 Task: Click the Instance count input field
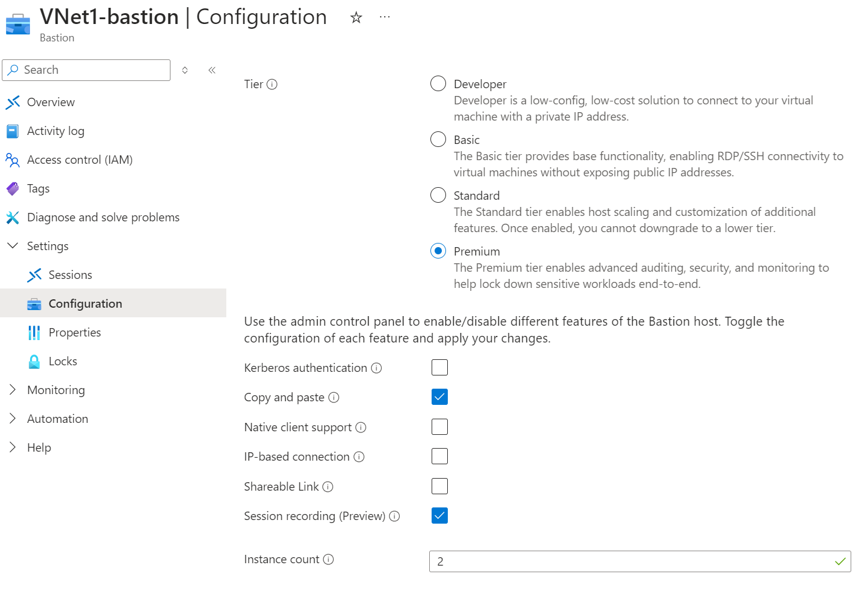point(630,562)
